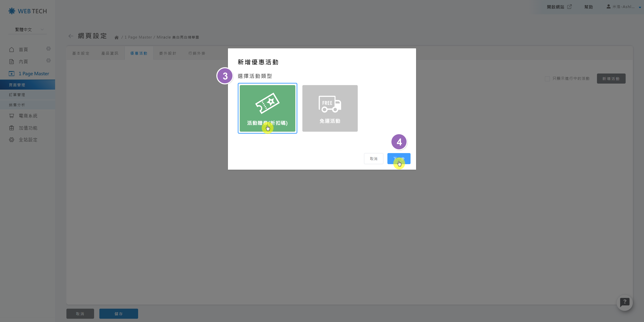Image resolution: width=644 pixels, height=322 pixels.
Task: Click the help chat bubble icon
Action: [x=624, y=302]
